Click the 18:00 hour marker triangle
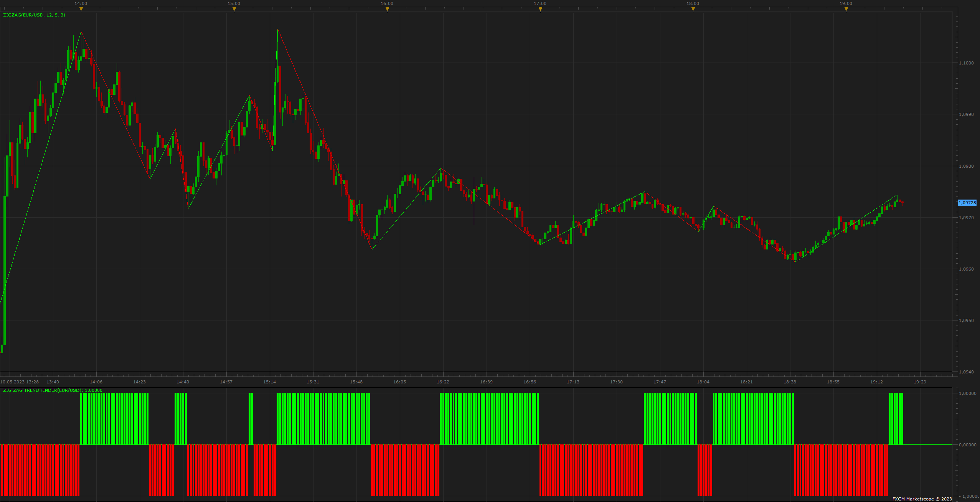980x502 pixels. click(693, 9)
